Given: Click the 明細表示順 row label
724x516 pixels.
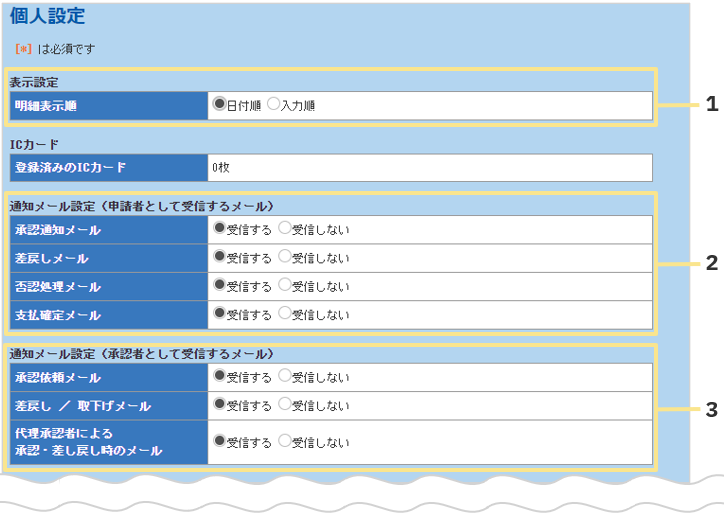Looking at the screenshot, I should 108,105.
